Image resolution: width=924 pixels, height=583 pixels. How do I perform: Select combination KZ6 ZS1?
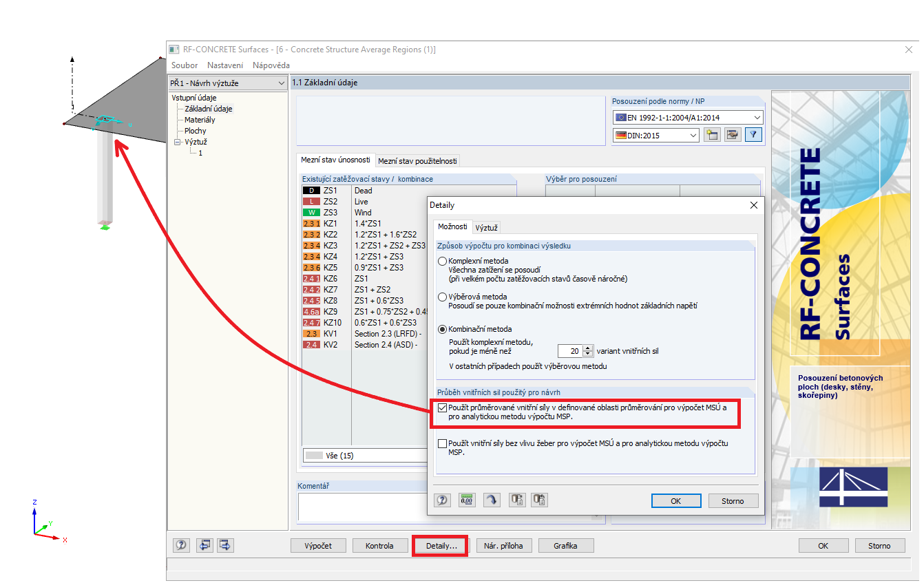click(365, 279)
